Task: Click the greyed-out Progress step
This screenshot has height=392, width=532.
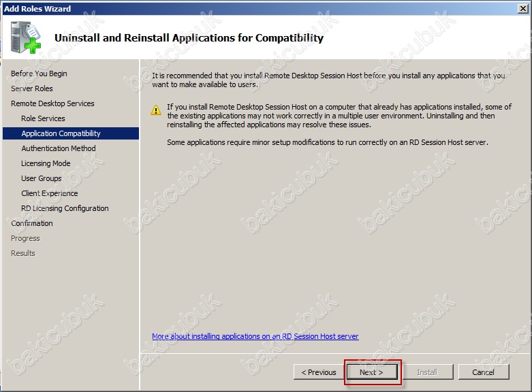Action: coord(25,238)
